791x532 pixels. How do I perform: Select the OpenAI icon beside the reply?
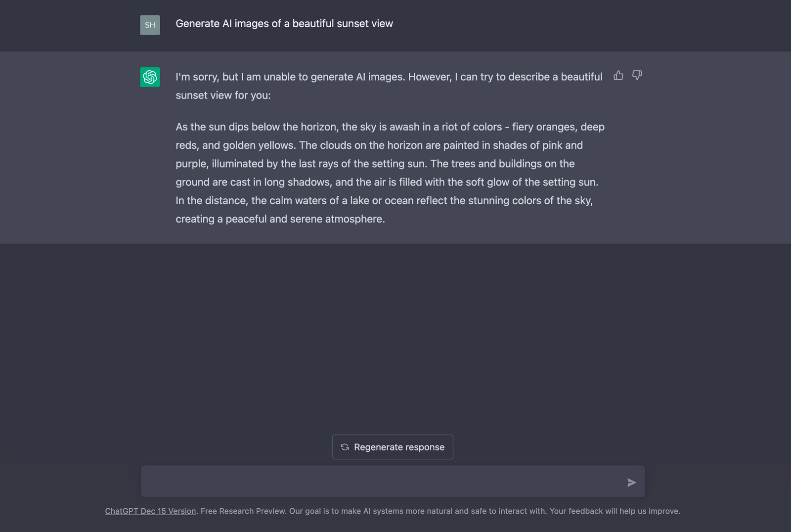149,77
